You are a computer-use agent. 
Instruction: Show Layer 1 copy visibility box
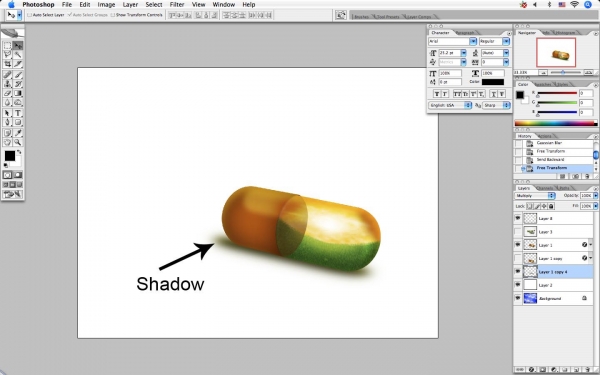click(518, 258)
